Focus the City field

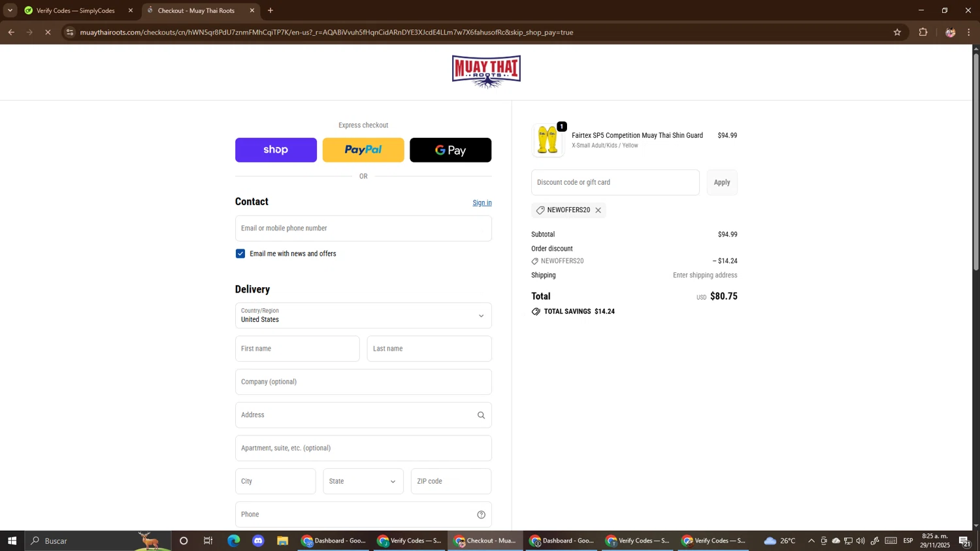[x=275, y=482]
